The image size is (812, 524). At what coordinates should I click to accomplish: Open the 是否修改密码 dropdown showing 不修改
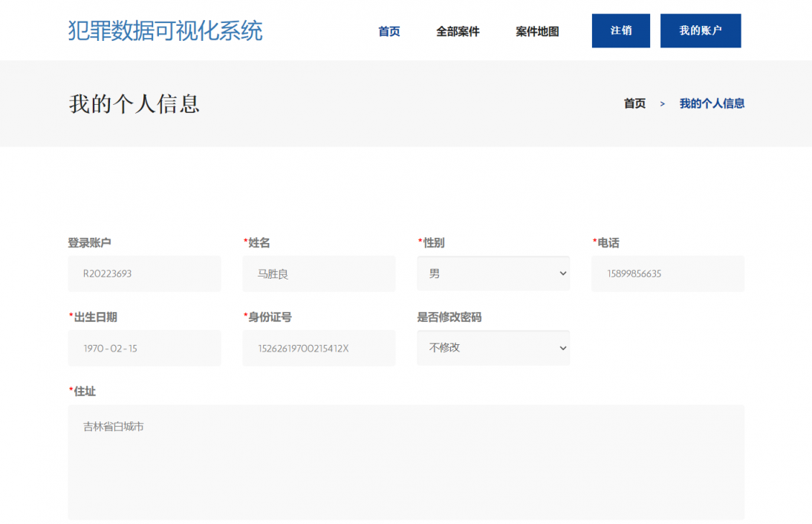493,348
